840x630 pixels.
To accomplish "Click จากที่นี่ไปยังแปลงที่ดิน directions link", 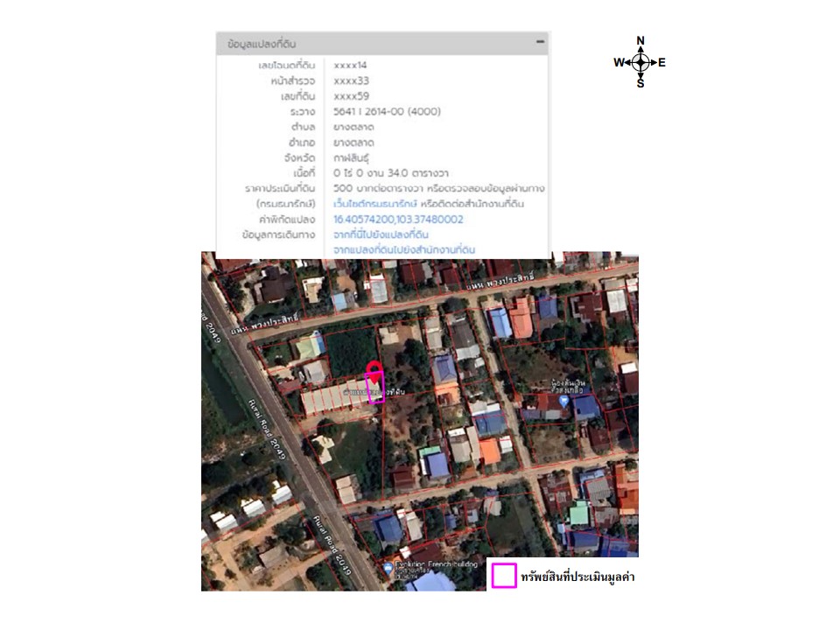I will (381, 234).
